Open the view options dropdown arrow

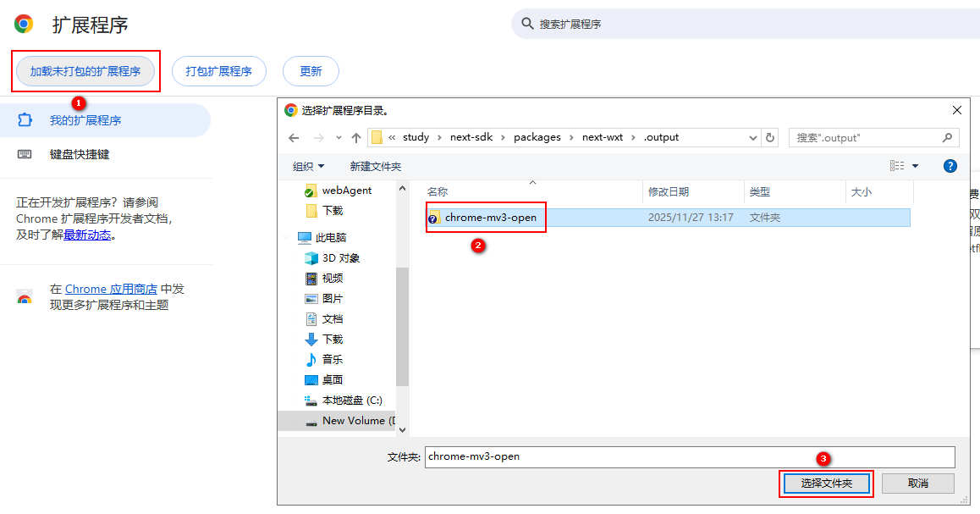(x=915, y=166)
